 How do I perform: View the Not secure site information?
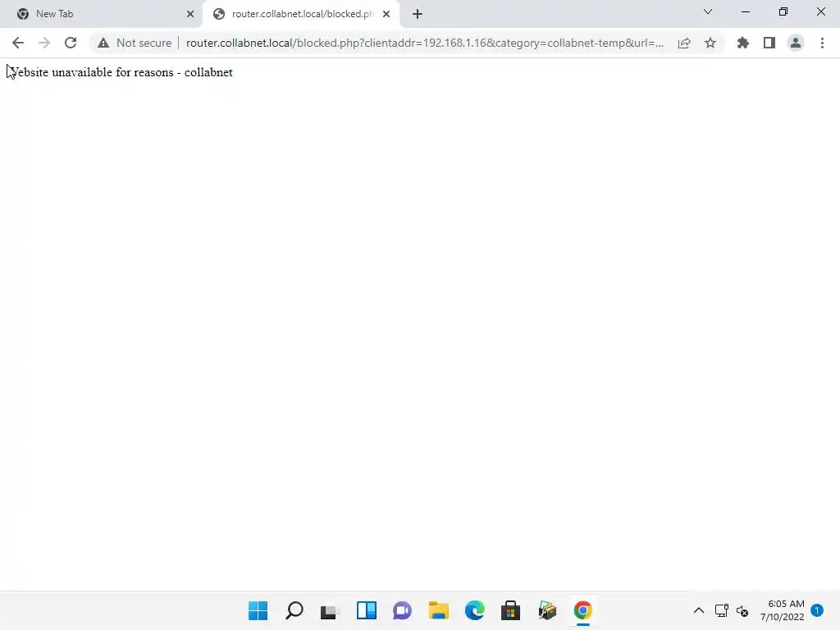click(135, 43)
